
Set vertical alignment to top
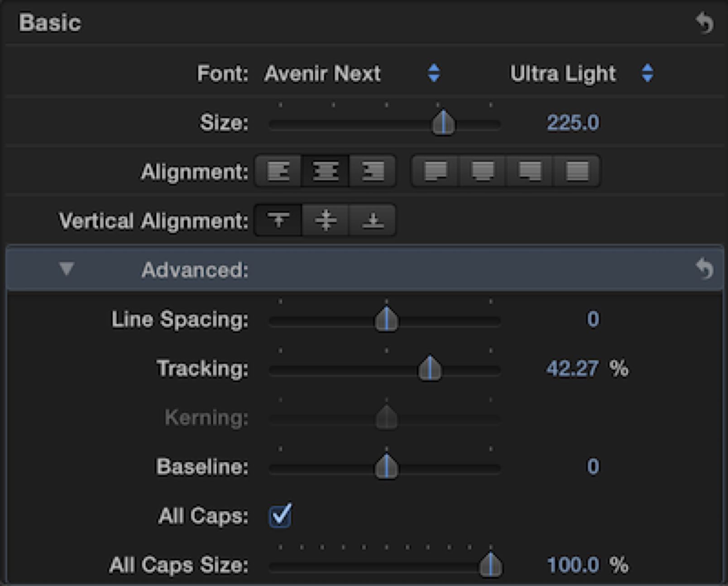click(x=278, y=221)
